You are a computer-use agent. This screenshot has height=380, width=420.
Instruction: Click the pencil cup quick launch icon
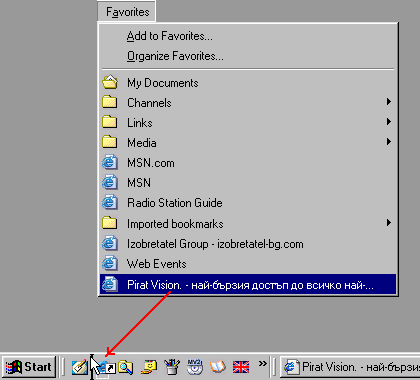pos(172,367)
